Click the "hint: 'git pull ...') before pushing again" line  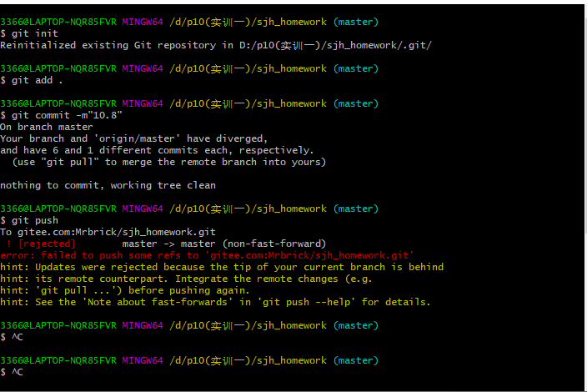(125, 290)
